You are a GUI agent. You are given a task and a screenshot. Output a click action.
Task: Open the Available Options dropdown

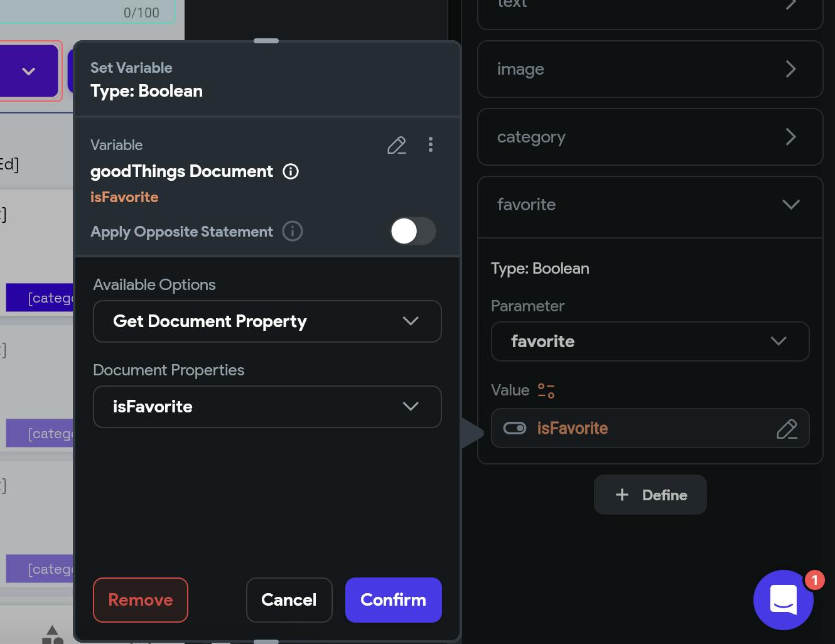pyautogui.click(x=267, y=321)
